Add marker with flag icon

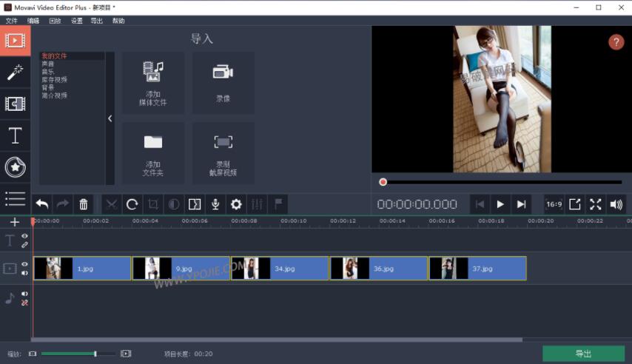click(278, 204)
